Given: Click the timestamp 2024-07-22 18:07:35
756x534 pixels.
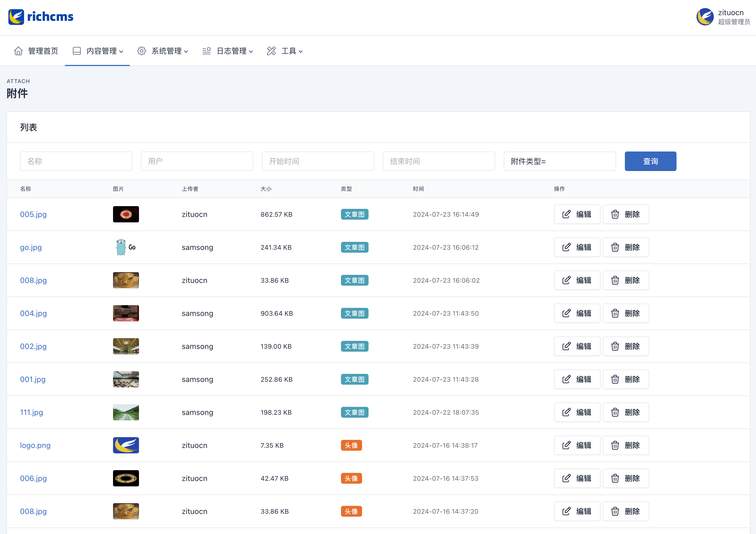Looking at the screenshot, I should [x=446, y=412].
